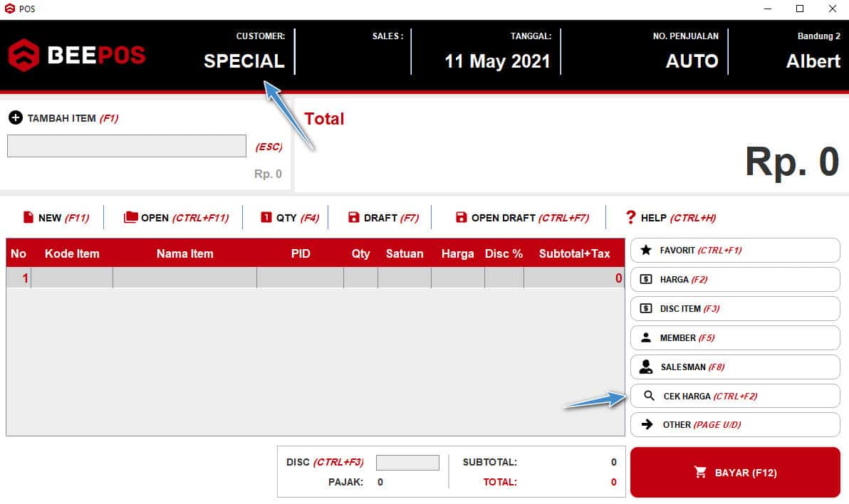Screen dimensions: 849x504
Task: Click the date 11 May 2021
Action: [497, 61]
